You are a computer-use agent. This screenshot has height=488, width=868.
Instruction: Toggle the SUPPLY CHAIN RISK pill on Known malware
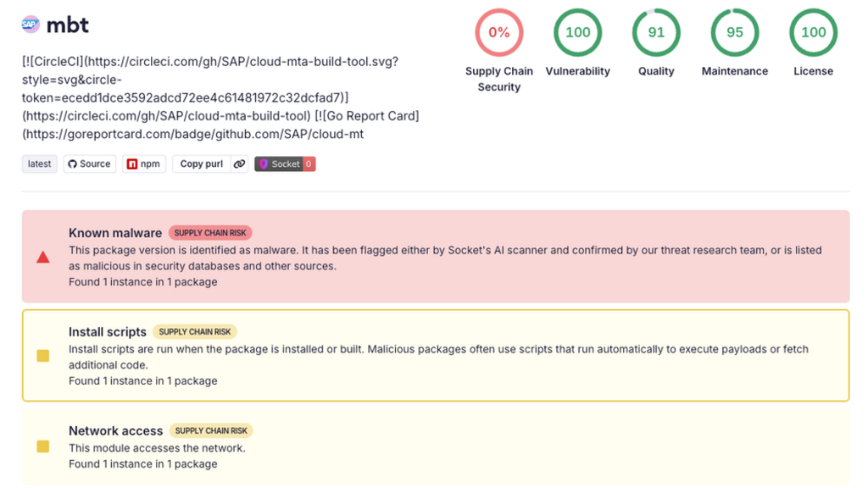pyautogui.click(x=210, y=232)
